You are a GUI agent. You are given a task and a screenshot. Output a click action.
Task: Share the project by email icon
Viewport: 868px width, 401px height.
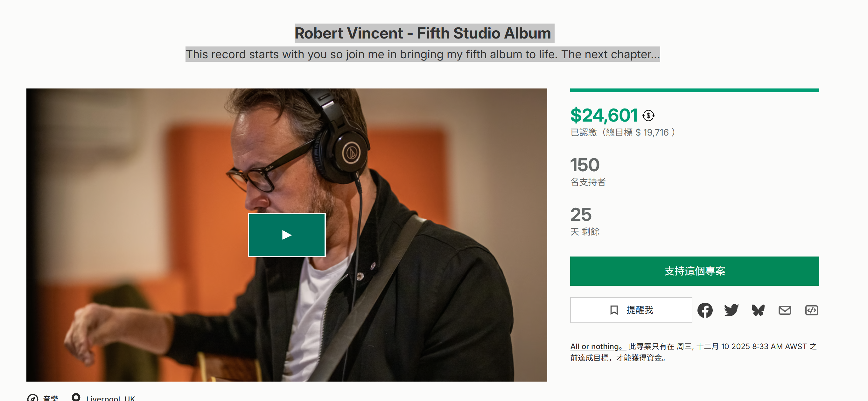[x=784, y=310]
